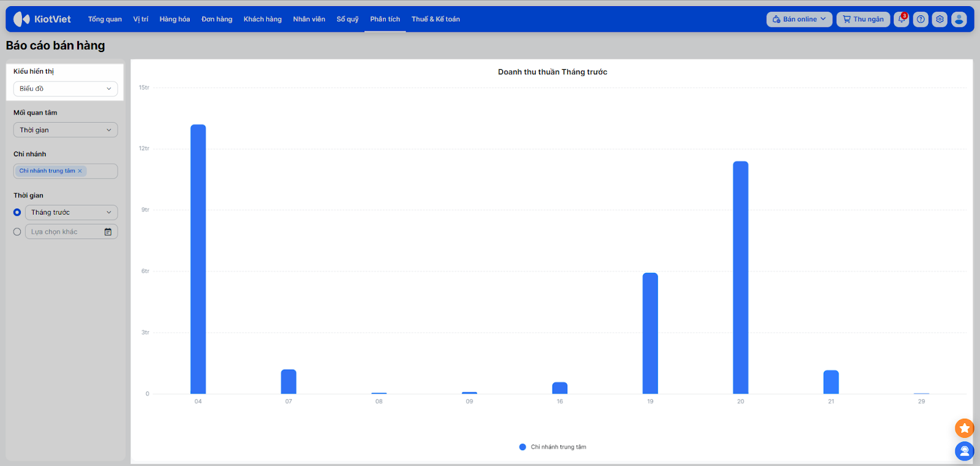Click the Thu ngân button

863,20
